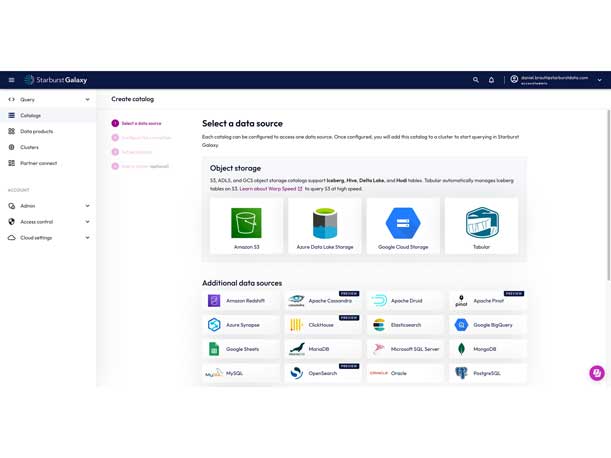The height and width of the screenshot is (458, 611).
Task: Pick the Google Cloud Storage tile
Action: (x=403, y=225)
